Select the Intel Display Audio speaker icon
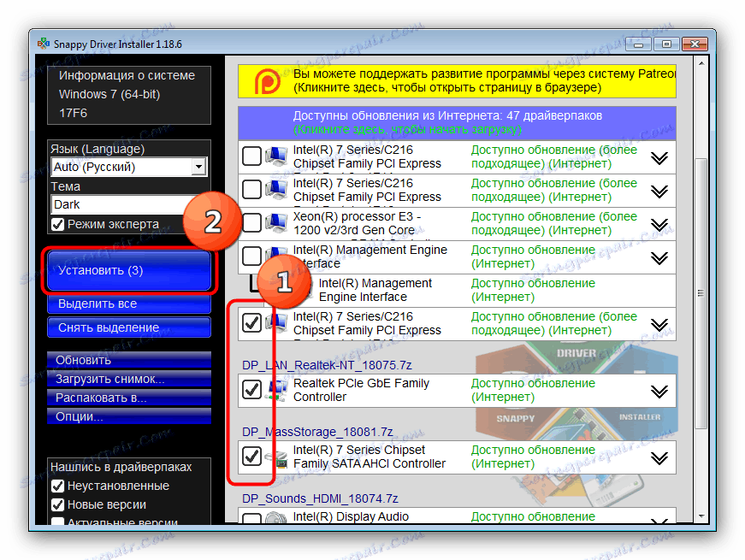 coord(275,517)
